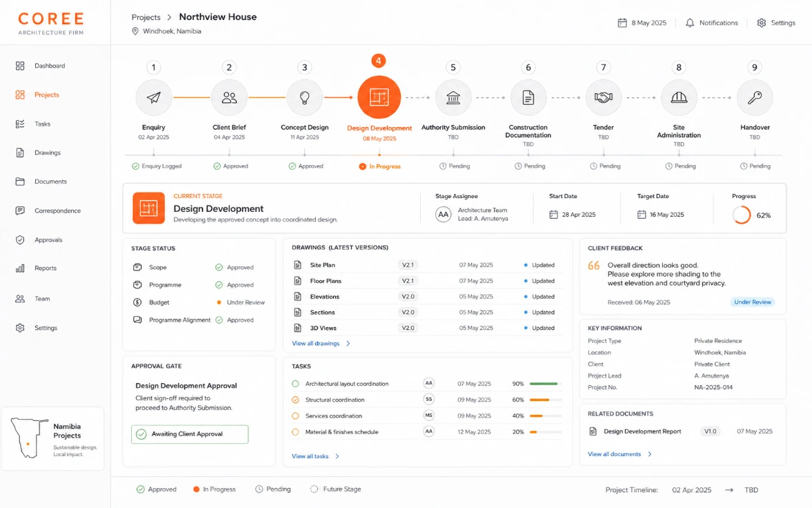Click the active Design Development stage circle

coord(379,97)
